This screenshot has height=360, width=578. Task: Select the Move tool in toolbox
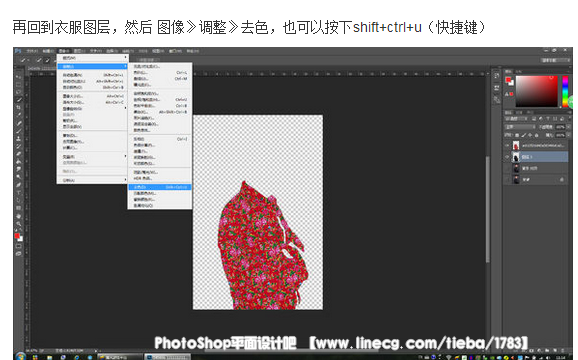[x=18, y=76]
